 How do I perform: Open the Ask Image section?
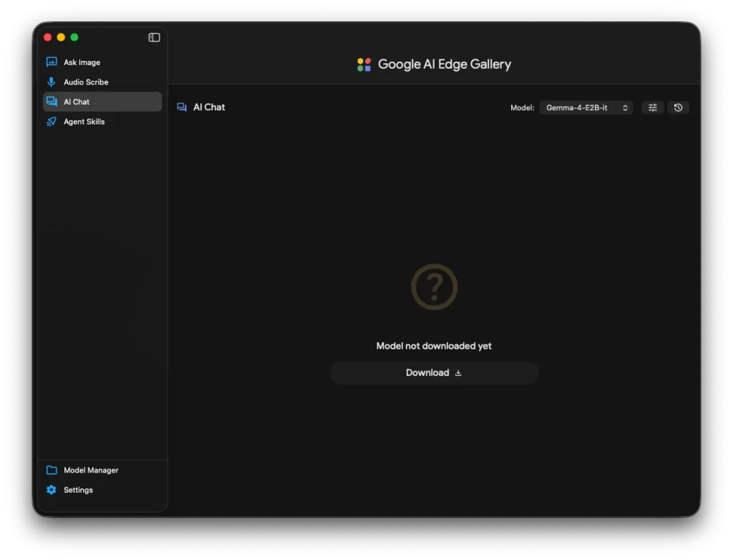102,62
